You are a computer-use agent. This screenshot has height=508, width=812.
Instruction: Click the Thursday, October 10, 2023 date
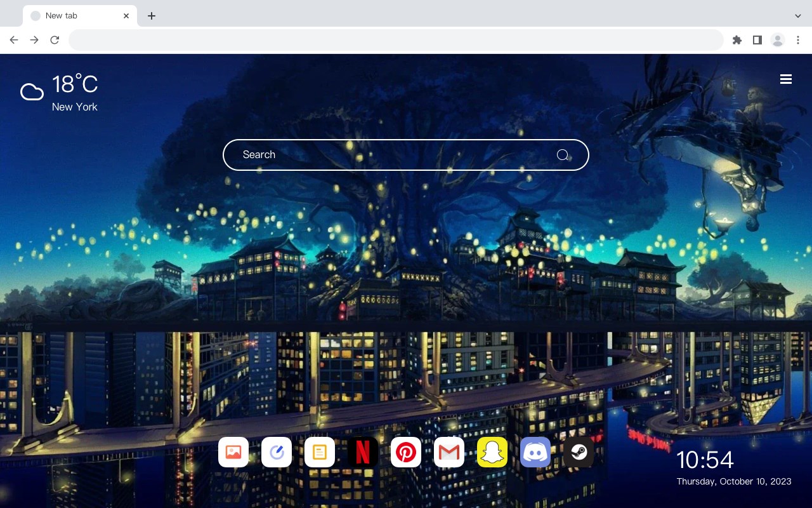(x=734, y=481)
